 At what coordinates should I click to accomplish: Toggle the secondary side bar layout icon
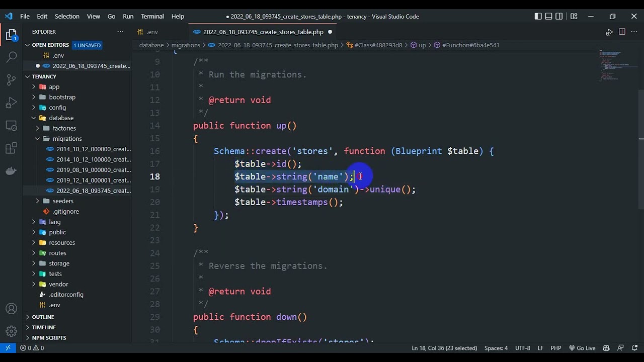coord(559,16)
